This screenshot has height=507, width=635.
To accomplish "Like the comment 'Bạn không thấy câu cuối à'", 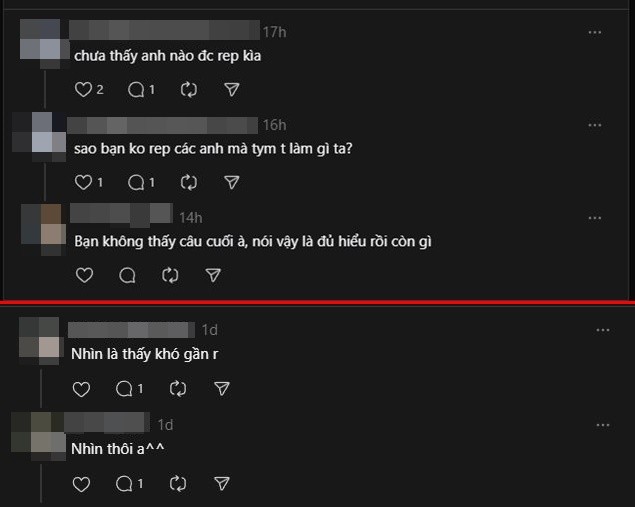I will point(84,274).
